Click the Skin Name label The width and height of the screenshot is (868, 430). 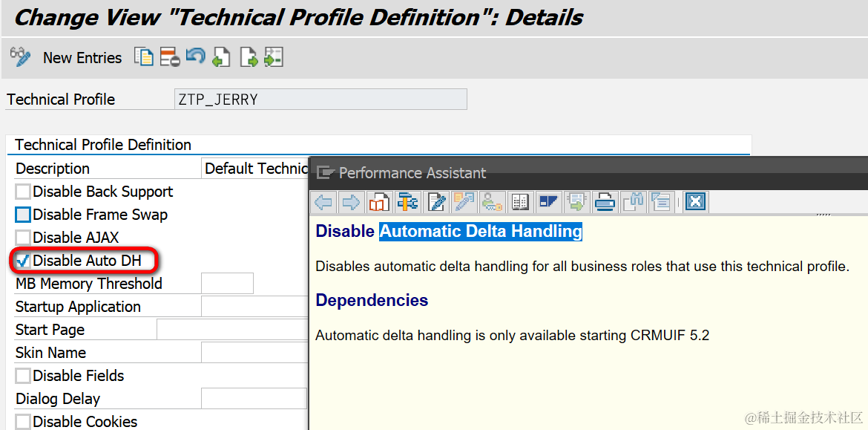click(x=50, y=353)
